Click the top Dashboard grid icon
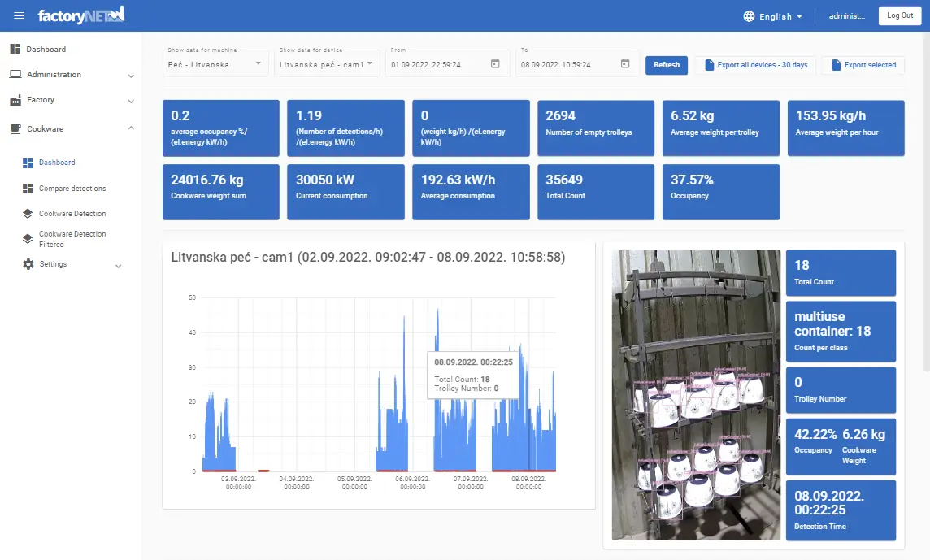 tap(15, 49)
